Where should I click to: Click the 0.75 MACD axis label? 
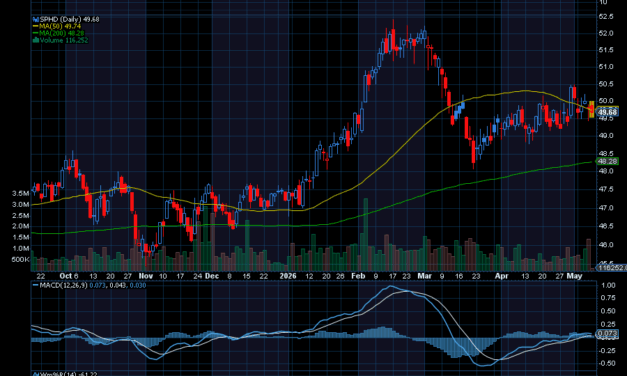tap(608, 298)
